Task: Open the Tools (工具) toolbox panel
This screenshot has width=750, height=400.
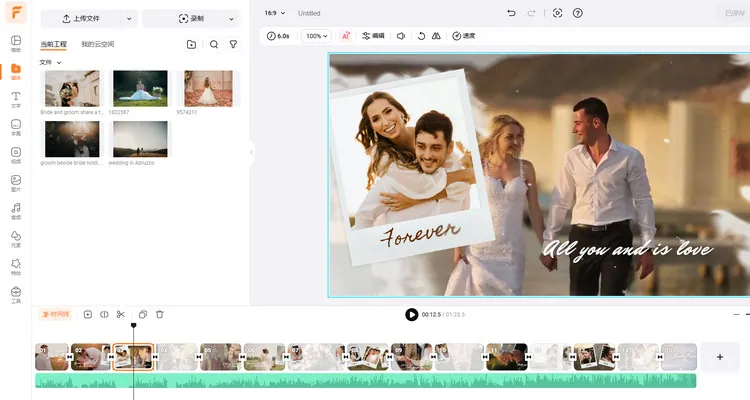Action: (x=16, y=295)
